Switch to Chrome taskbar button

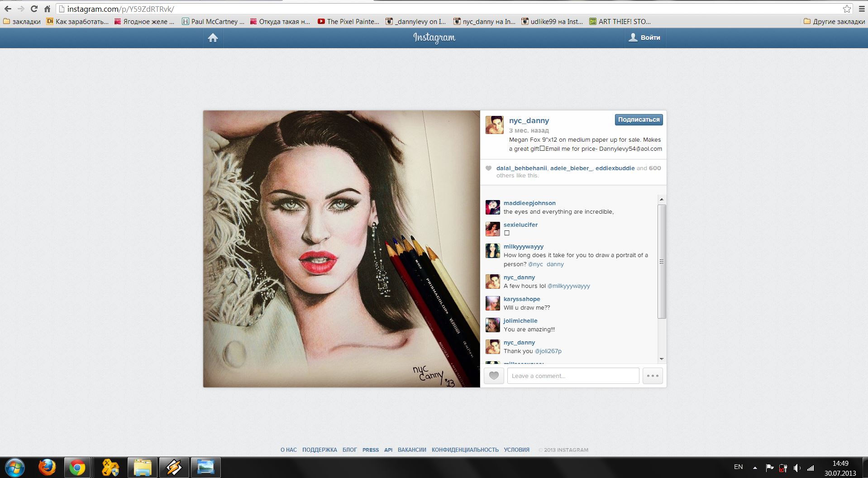click(77, 468)
